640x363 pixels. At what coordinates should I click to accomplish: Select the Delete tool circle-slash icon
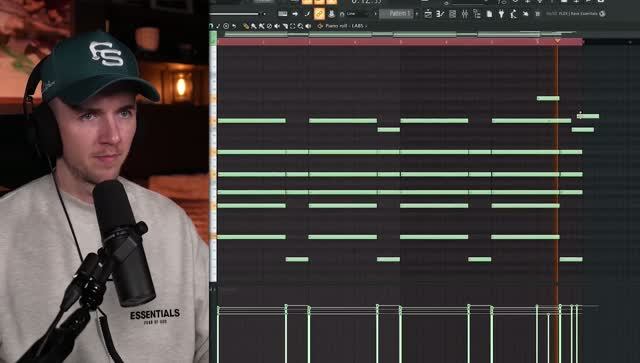(269, 26)
